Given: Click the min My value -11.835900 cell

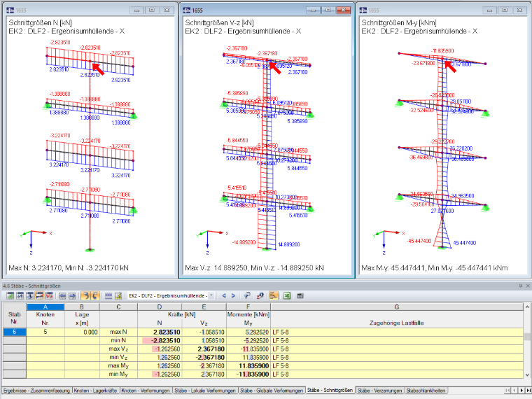Looking at the screenshot, I should 248,374.
